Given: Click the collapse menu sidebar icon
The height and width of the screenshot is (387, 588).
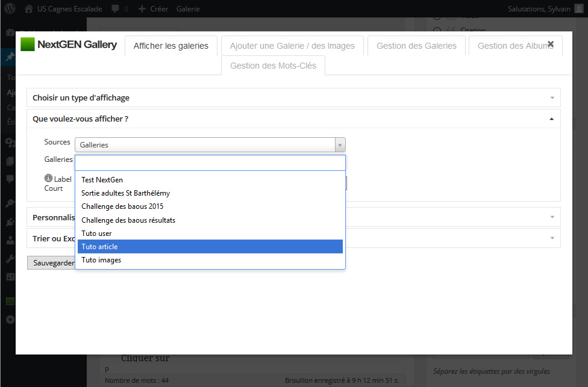Looking at the screenshot, I should pos(10,320).
